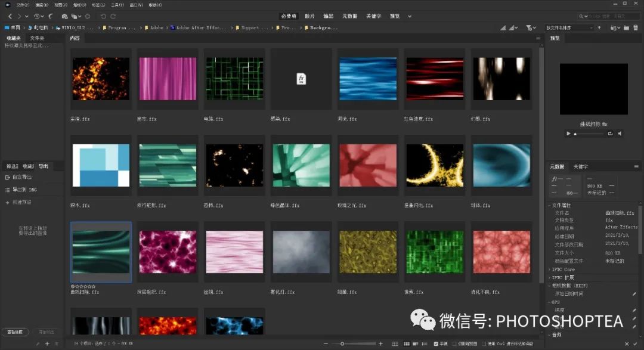Go forward with the right arrow button

point(18,17)
